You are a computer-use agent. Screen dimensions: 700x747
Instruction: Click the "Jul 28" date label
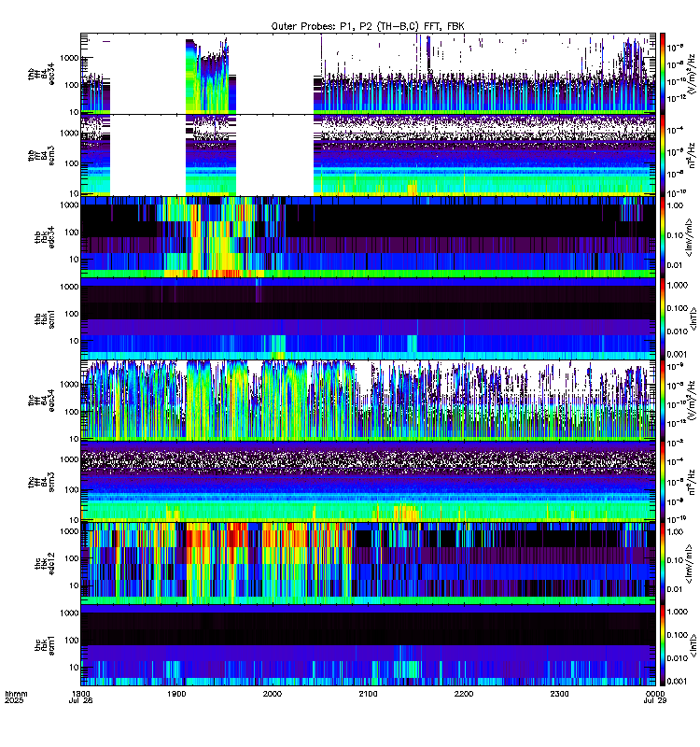(81, 701)
